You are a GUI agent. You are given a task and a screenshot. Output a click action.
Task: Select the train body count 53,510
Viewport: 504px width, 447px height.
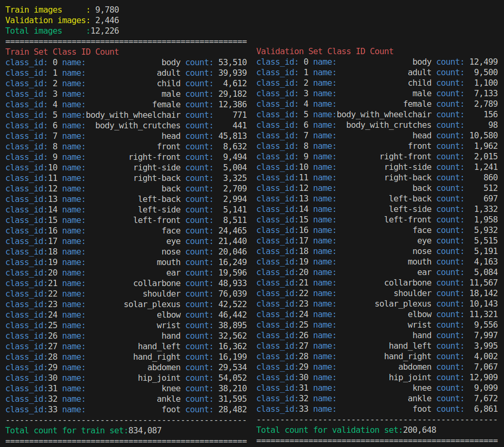233,63
